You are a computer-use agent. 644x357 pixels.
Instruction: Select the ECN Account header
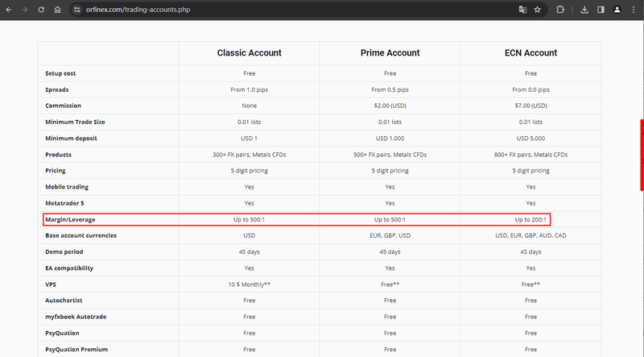tap(530, 53)
